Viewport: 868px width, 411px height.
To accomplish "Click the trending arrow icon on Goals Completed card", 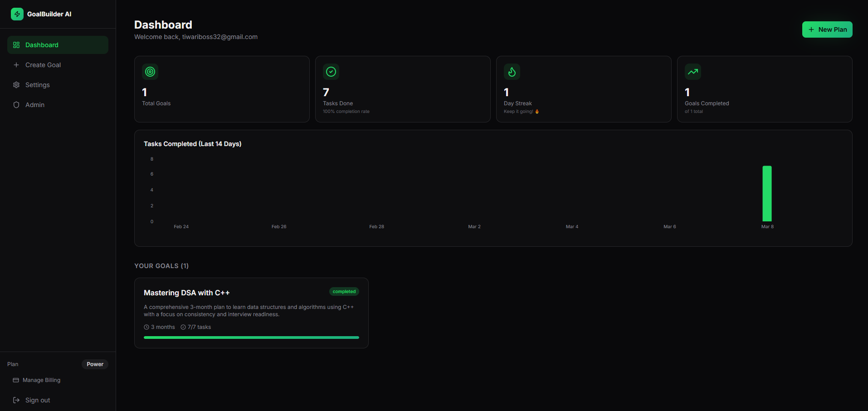I will (x=692, y=71).
